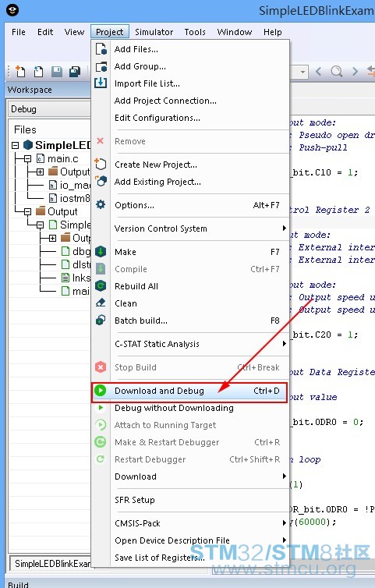This screenshot has height=588, width=375.
Task: Click the Download and Debug play icon
Action: click(x=100, y=391)
